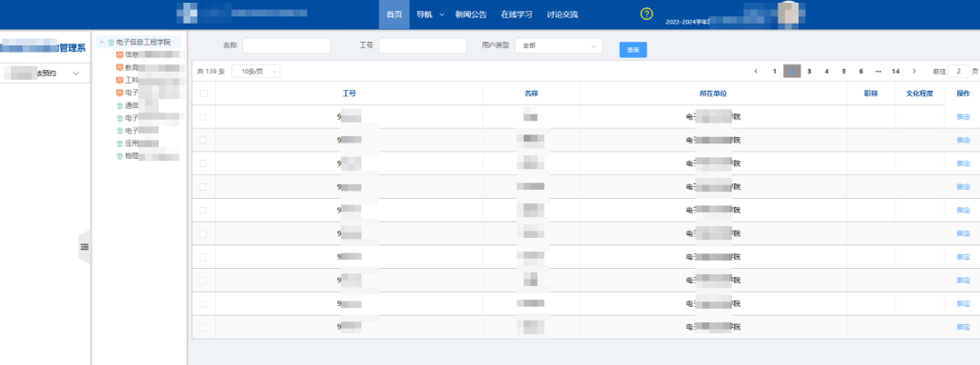Click the orange icon beside 工科 node
The image size is (980, 365).
(x=120, y=80)
